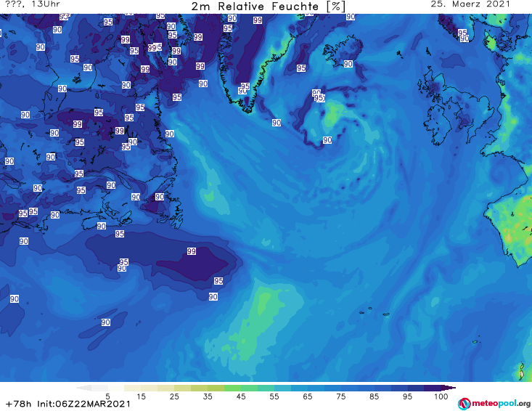Viewport: 532px width, 411px height.
Task: Click the colorbar label "100"
Action: [441, 396]
